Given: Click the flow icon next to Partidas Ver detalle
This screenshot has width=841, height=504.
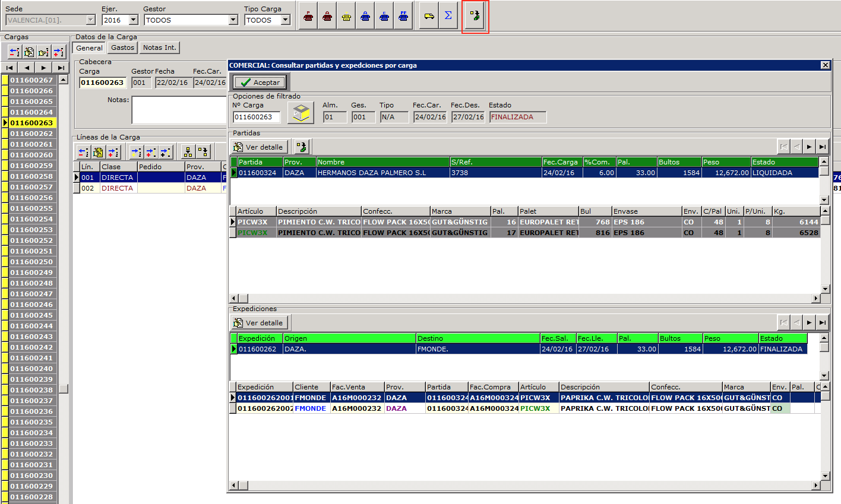Looking at the screenshot, I should tap(302, 147).
